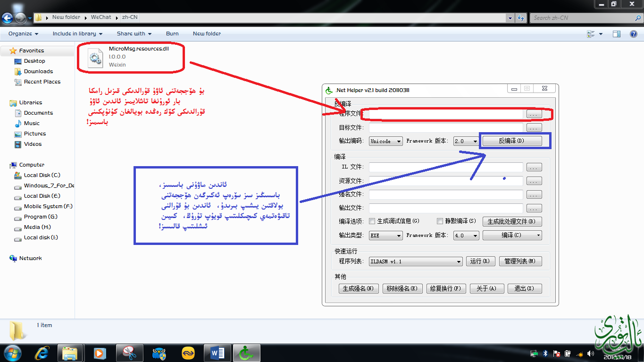Open the Include in library menu
The width and height of the screenshot is (644, 362).
pos(77,34)
